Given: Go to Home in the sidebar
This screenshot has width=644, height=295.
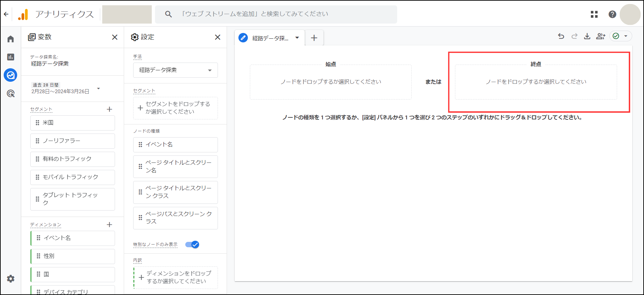Looking at the screenshot, I should click(x=11, y=39).
